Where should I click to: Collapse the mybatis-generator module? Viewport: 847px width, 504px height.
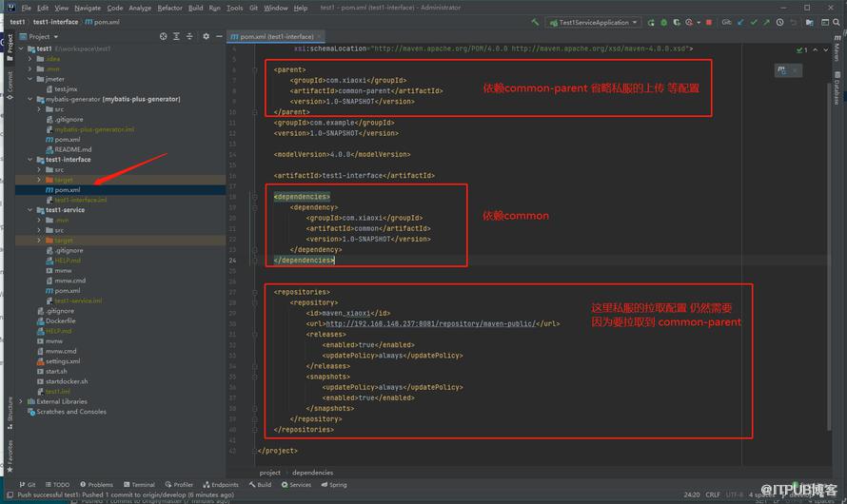pyautogui.click(x=30, y=99)
